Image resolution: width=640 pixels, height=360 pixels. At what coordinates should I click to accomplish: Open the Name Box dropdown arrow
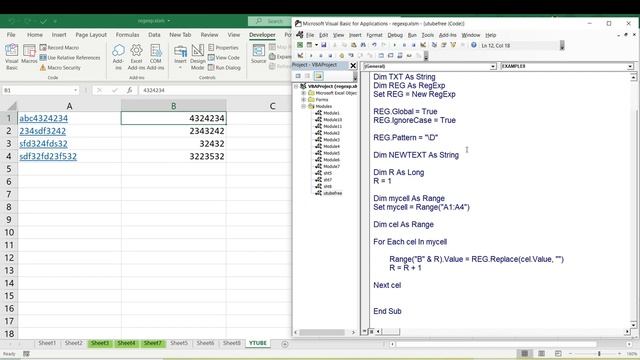click(76, 90)
